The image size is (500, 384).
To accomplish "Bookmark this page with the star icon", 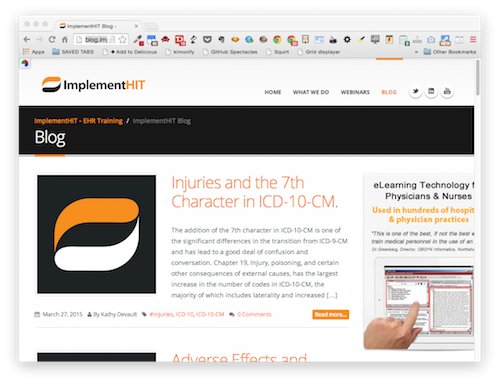I will pyautogui.click(x=122, y=40).
